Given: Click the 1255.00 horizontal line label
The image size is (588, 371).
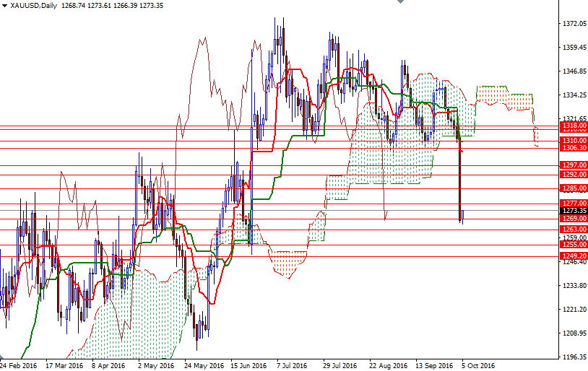Looking at the screenshot, I should click(574, 245).
